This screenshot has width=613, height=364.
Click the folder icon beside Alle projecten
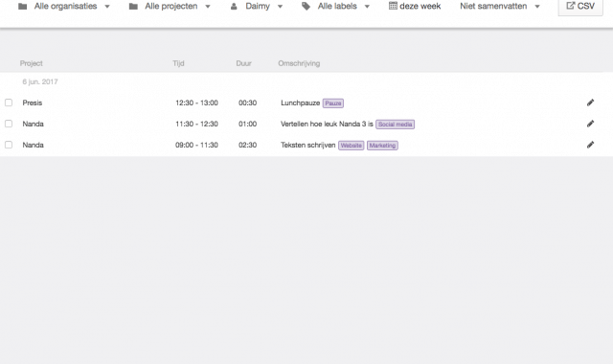coord(133,7)
